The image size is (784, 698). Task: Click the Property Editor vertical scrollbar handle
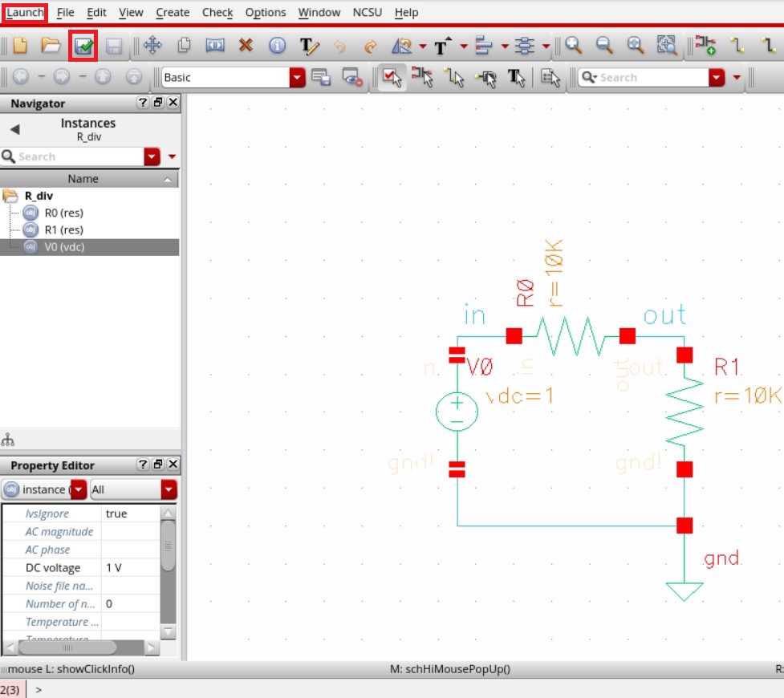168,546
